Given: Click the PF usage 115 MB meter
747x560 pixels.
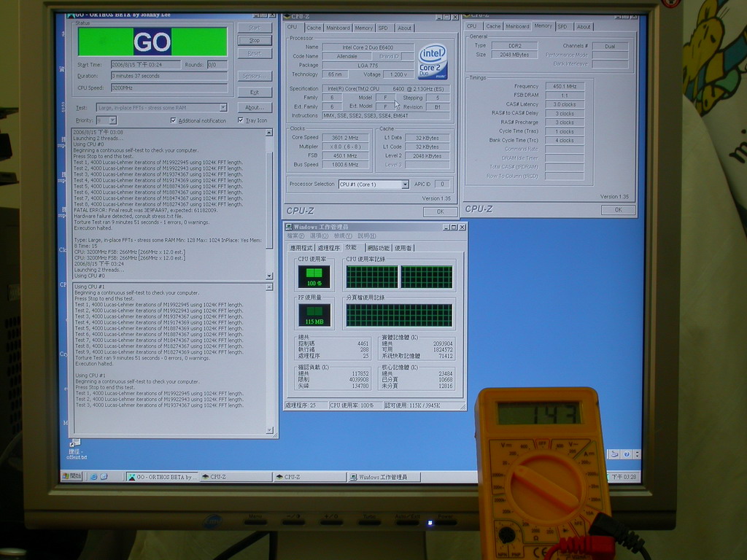Looking at the screenshot, I should (x=314, y=315).
